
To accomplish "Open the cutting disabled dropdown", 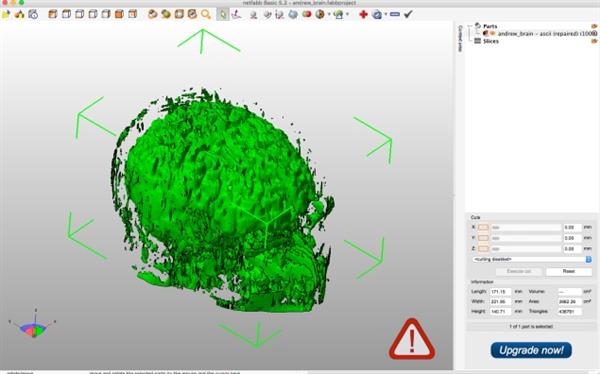I will tap(532, 260).
